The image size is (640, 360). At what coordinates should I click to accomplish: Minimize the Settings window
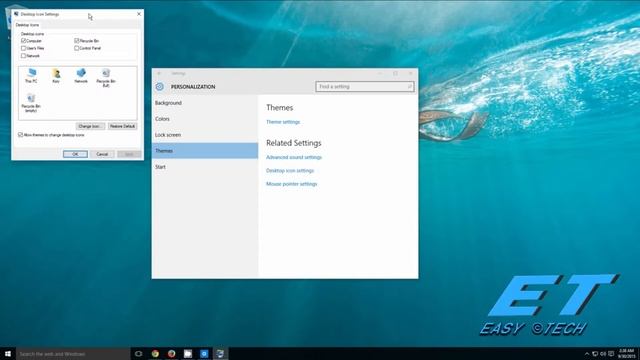point(380,73)
